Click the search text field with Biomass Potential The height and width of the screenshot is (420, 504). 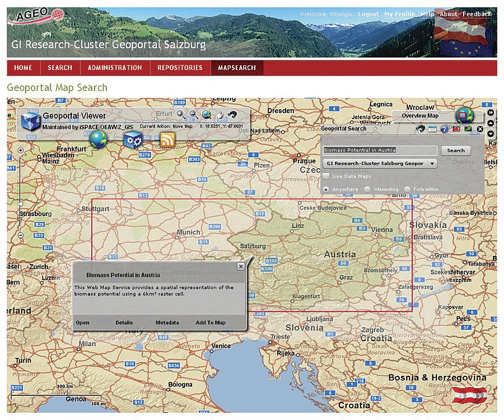(x=380, y=150)
